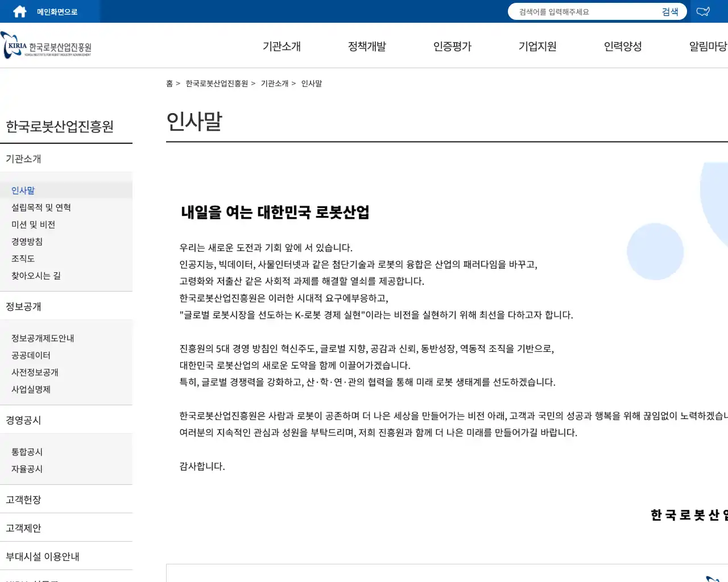Screen dimensions: 728x582
Task: Click the home icon in the top bar
Action: pos(19,11)
